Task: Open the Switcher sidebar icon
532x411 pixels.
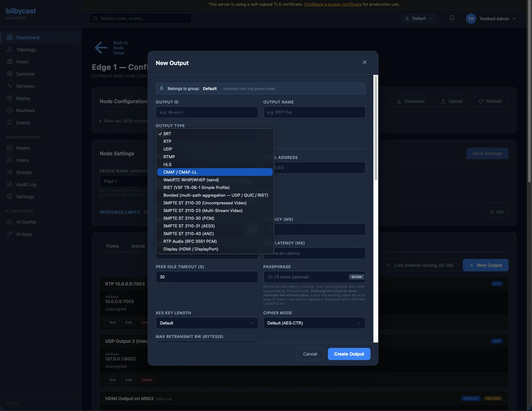Action: point(10,74)
